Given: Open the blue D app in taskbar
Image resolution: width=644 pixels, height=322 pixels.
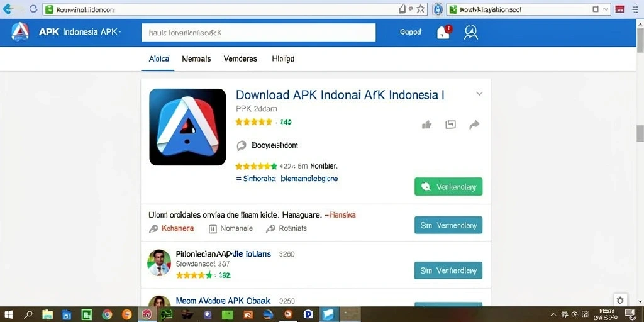Looking at the screenshot, I should pyautogui.click(x=308, y=314).
